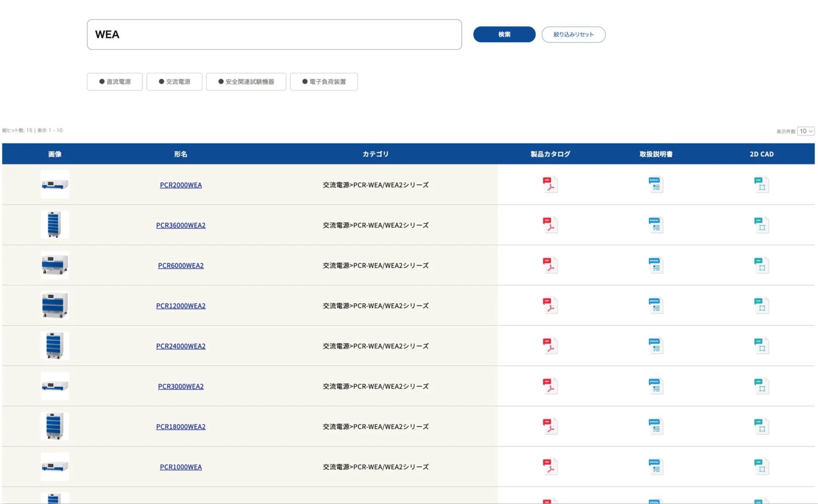The width and height of the screenshot is (818, 504).
Task: Open manual icon for PCR24000WEA2
Action: click(x=656, y=346)
